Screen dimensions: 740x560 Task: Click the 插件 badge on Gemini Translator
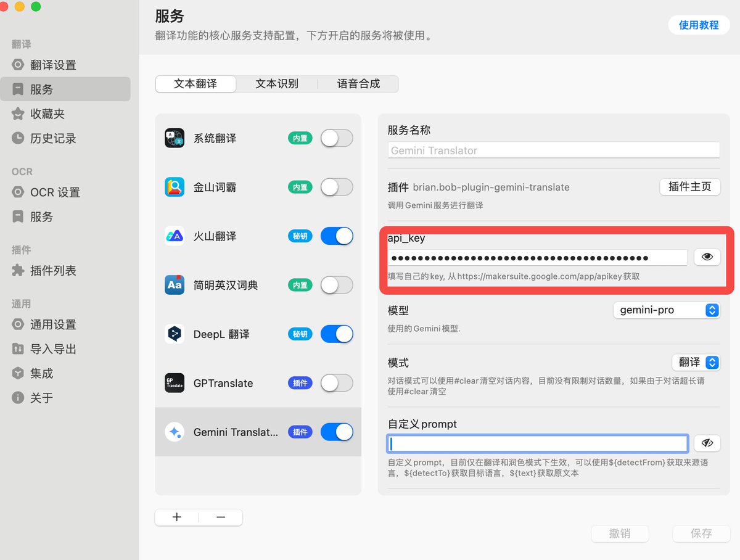pyautogui.click(x=300, y=432)
